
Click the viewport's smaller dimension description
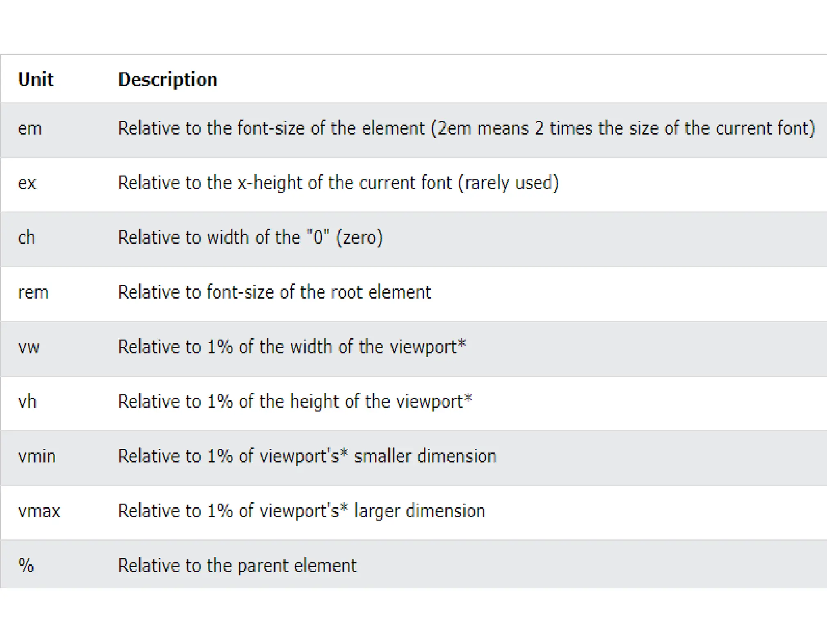click(307, 456)
